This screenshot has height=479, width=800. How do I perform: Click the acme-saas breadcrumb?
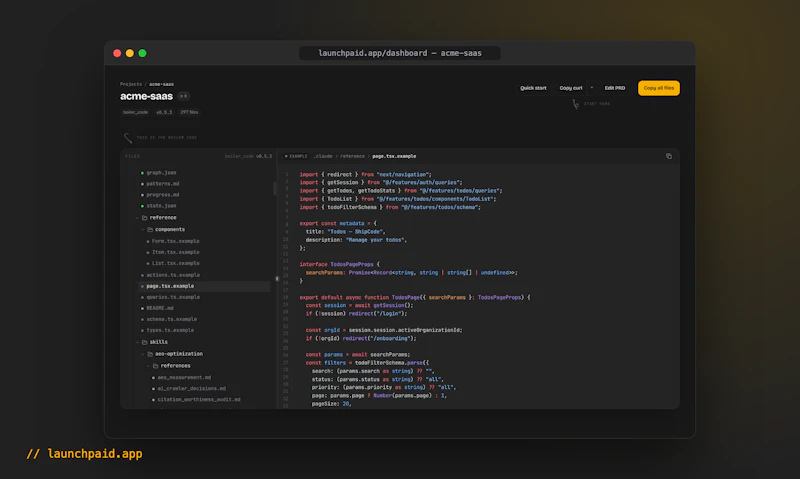coord(161,84)
